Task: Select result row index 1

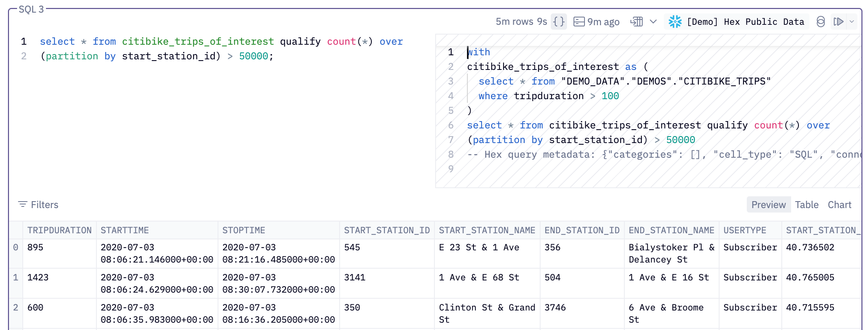Action: point(15,278)
